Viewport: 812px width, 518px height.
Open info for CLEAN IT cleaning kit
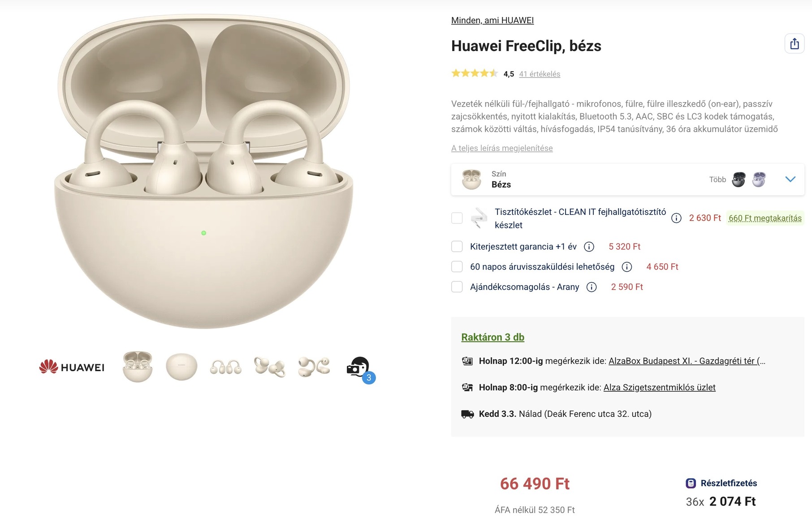(x=676, y=218)
